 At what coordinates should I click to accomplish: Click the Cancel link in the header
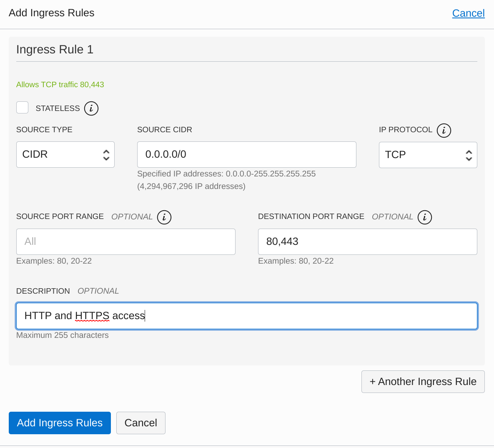468,13
